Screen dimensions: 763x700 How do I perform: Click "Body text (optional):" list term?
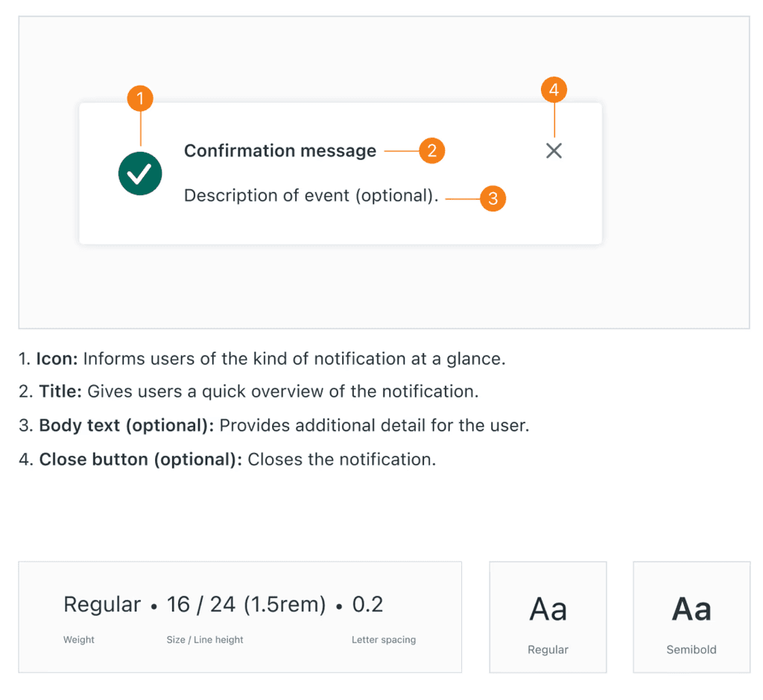[127, 425]
